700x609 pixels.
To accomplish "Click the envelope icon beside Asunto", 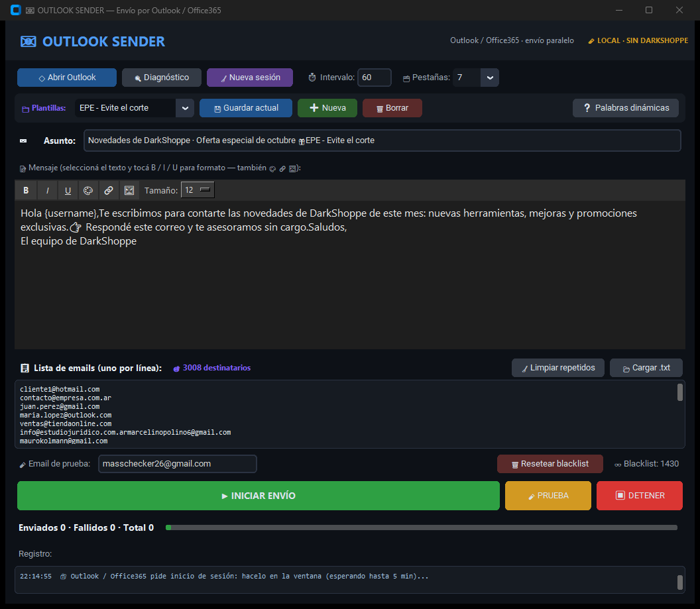I will 23,141.
